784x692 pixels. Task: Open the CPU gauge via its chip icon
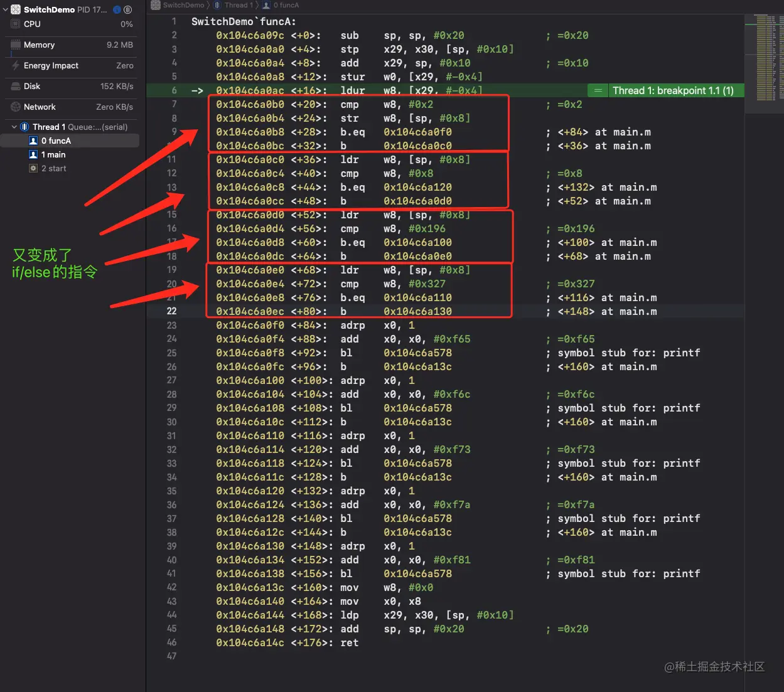coord(16,24)
